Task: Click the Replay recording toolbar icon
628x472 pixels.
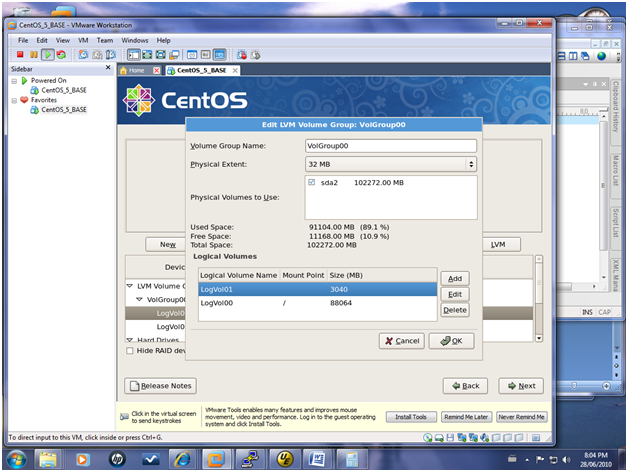Action: pyautogui.click(x=256, y=54)
